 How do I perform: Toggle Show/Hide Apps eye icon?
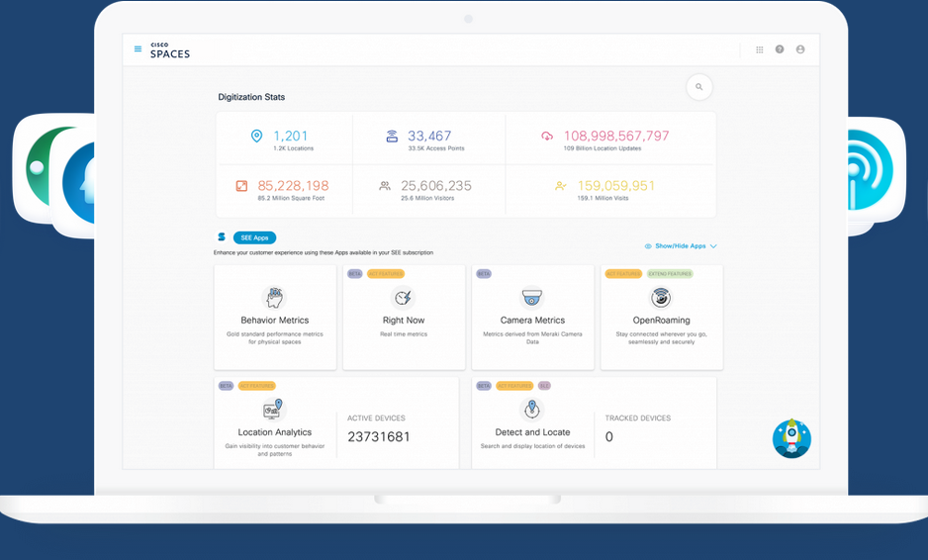click(x=648, y=246)
